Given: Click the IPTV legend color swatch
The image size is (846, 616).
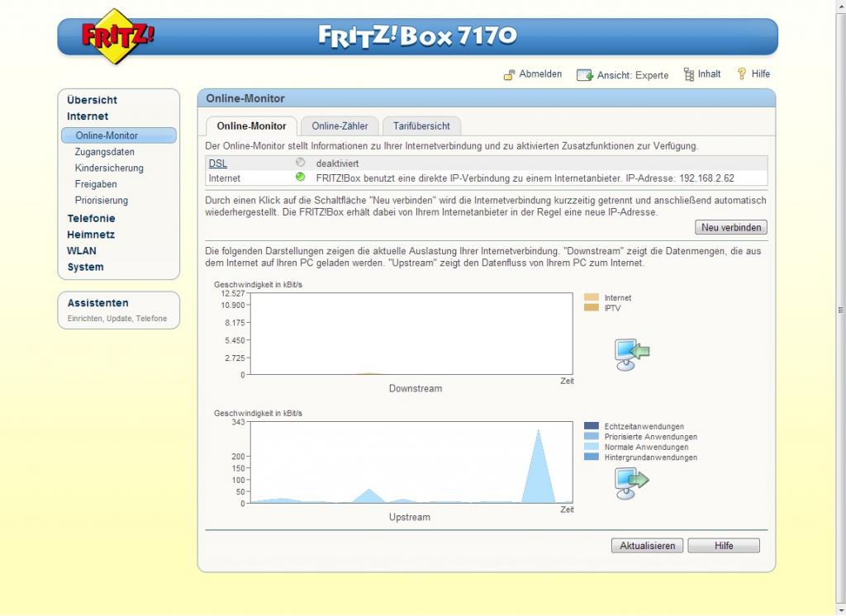Looking at the screenshot, I should click(x=592, y=307).
